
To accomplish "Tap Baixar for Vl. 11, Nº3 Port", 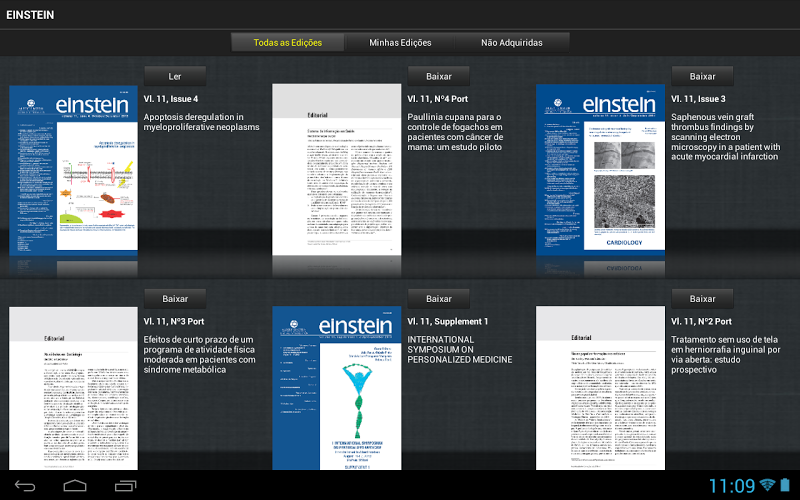I will coord(175,299).
